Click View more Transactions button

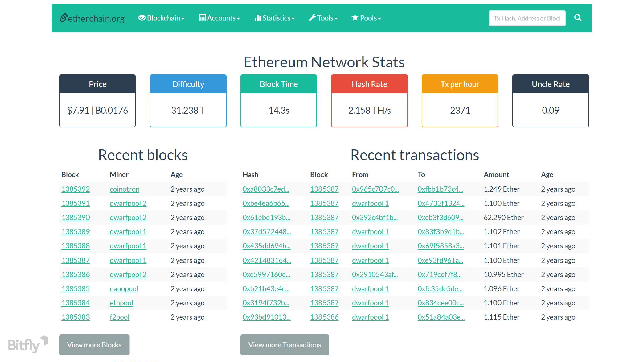pos(285,345)
